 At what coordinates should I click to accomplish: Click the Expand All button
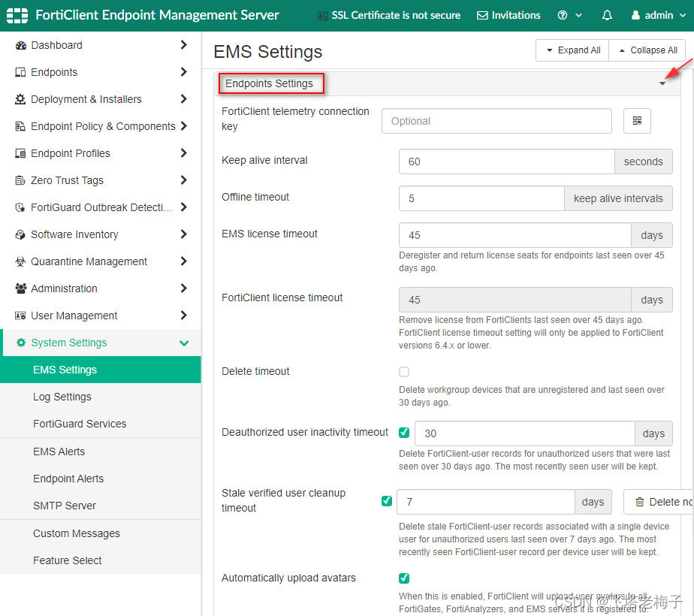coord(572,50)
